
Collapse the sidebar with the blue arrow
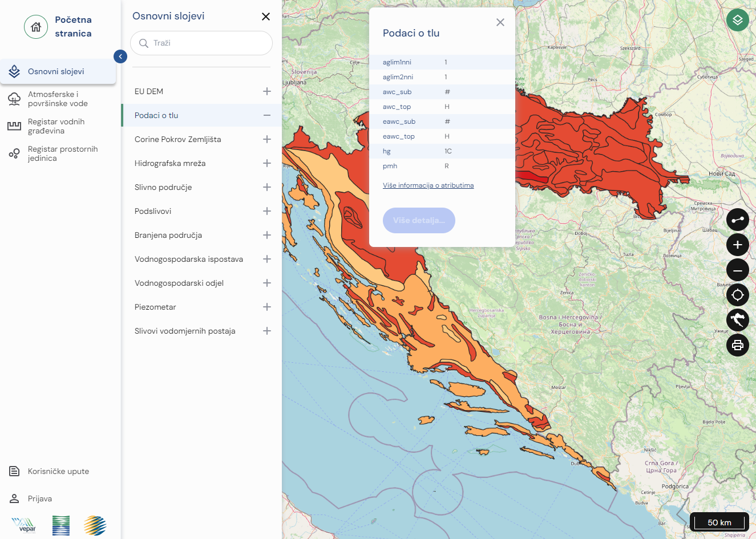[120, 56]
